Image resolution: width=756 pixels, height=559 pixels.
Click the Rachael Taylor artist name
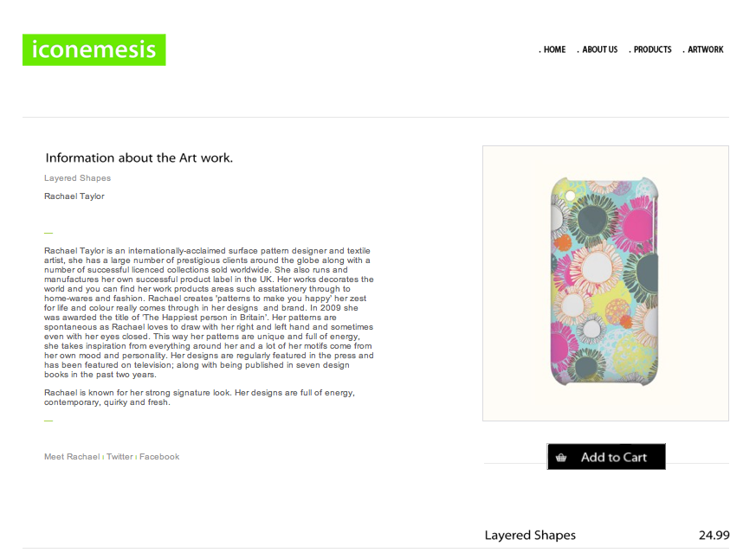tap(74, 196)
